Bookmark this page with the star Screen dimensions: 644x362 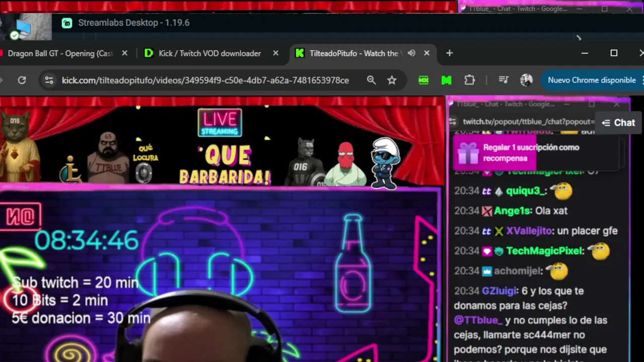(x=392, y=80)
